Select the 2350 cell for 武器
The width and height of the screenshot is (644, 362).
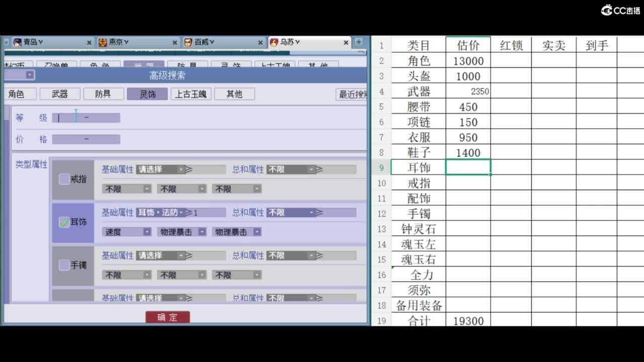click(x=468, y=92)
